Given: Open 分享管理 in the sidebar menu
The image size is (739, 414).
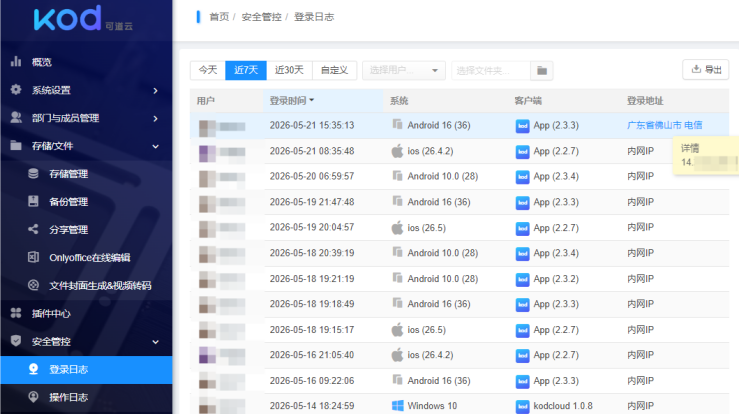Looking at the screenshot, I should click(86, 229).
